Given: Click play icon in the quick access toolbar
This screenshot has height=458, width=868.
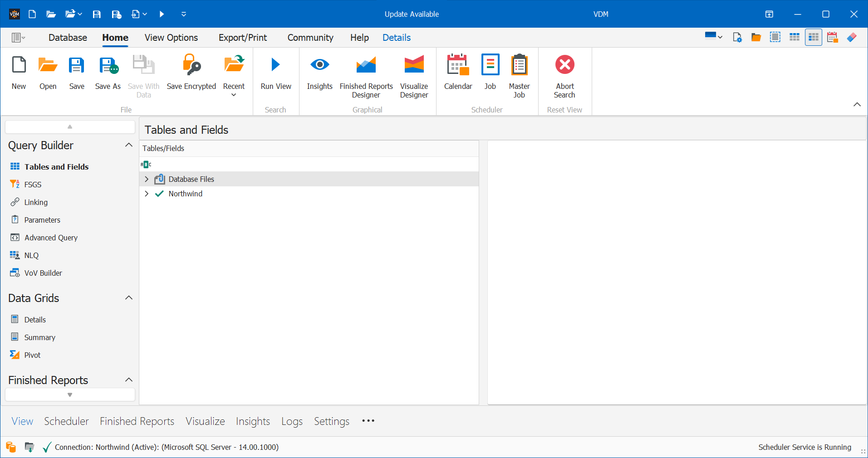Looking at the screenshot, I should [x=162, y=14].
